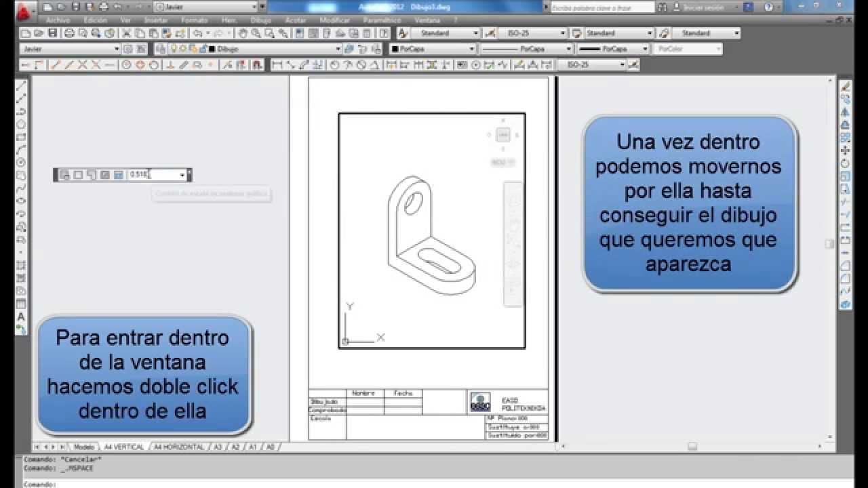868x488 pixels.
Task: Select the Radius dimension tool
Action: tap(334, 65)
